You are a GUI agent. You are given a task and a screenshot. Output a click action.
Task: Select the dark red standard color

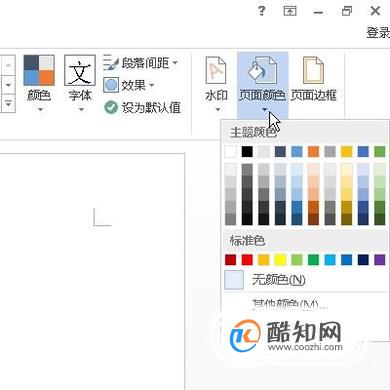(230, 260)
